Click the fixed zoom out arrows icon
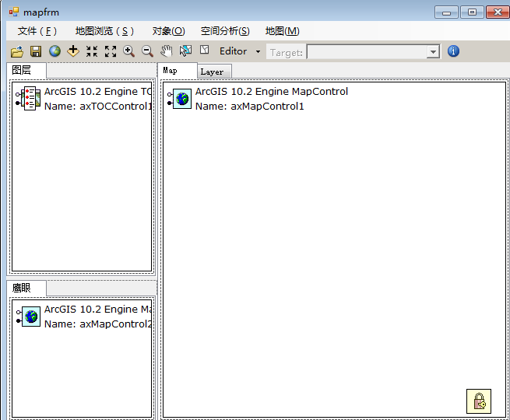Viewport: 510px width, 420px height. click(111, 51)
